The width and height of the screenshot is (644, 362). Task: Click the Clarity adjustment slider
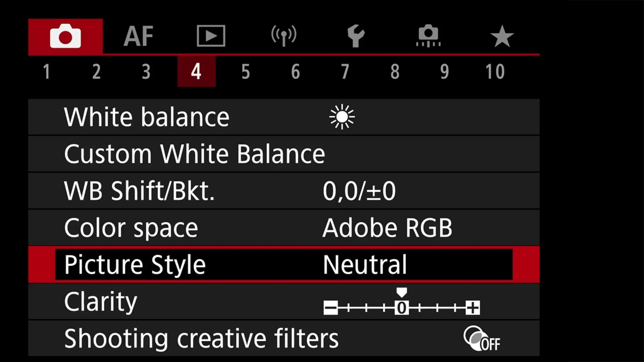(x=401, y=307)
